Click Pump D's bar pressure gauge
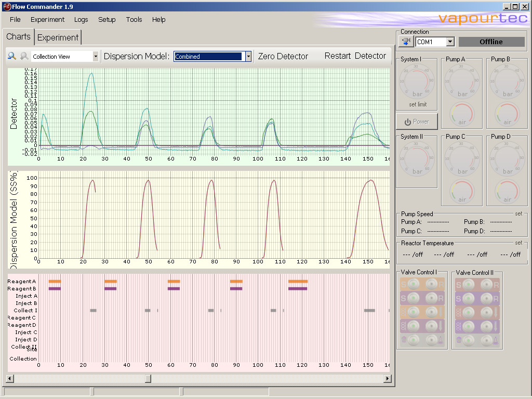This screenshot has height=399, width=532. point(507,158)
